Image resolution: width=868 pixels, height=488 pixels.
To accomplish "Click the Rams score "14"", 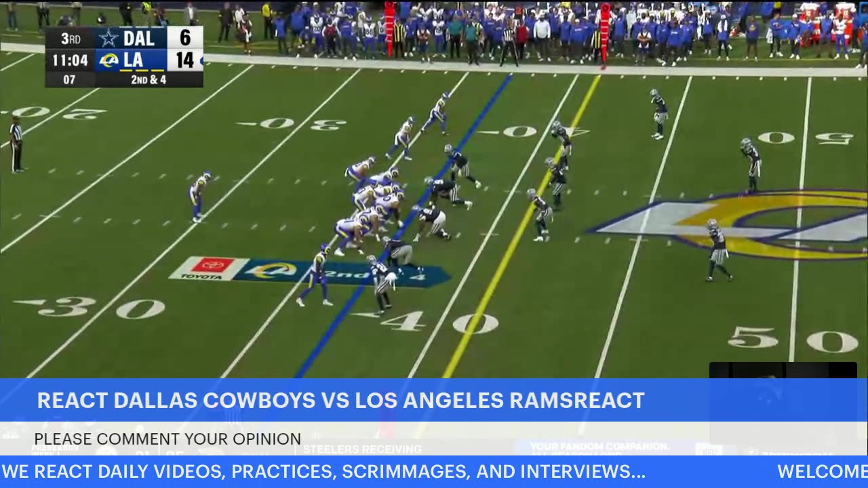I will point(185,60).
